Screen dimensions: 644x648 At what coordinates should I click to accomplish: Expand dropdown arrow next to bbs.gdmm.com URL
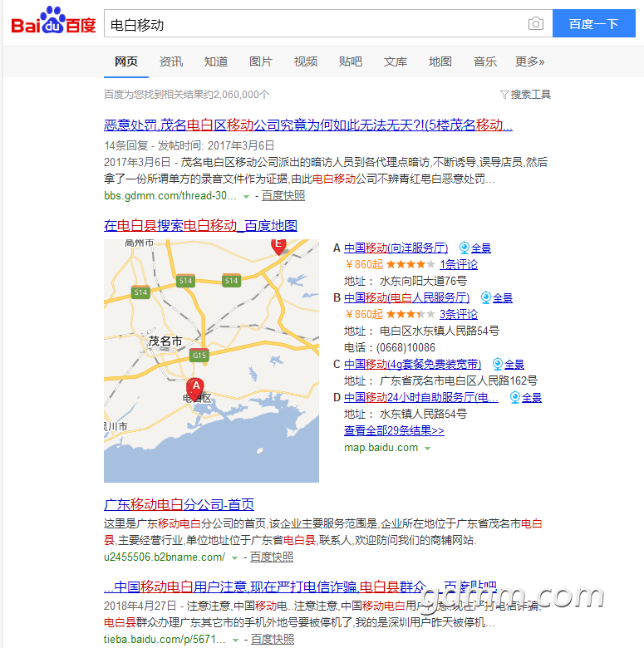246,197
